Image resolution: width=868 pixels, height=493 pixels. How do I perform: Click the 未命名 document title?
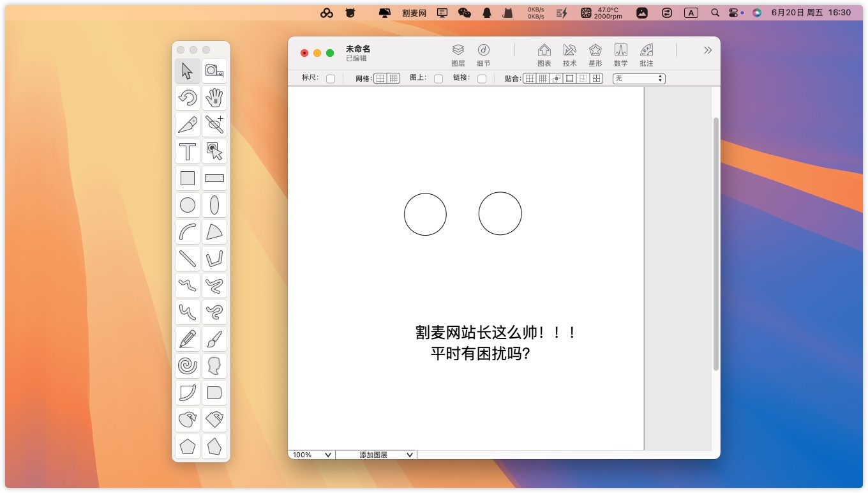358,49
